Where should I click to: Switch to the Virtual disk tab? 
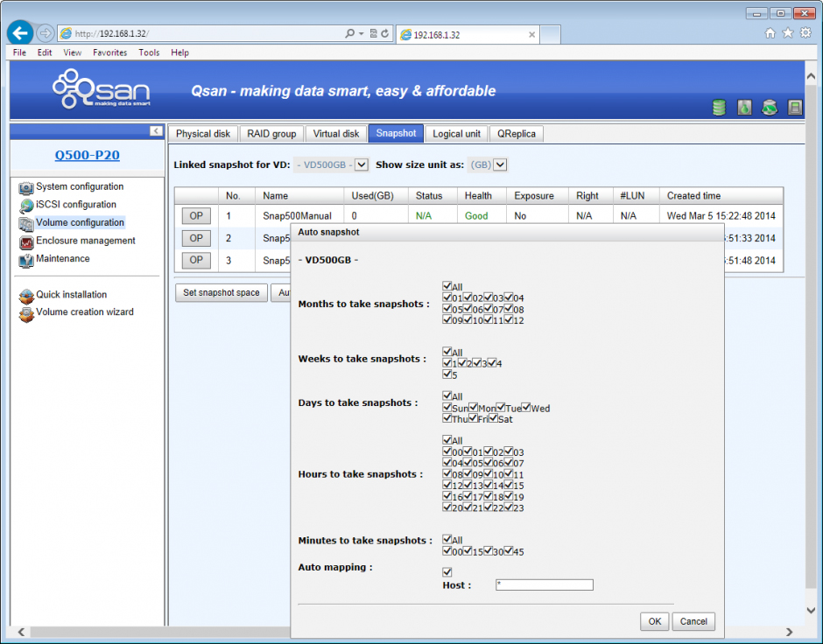click(x=336, y=134)
